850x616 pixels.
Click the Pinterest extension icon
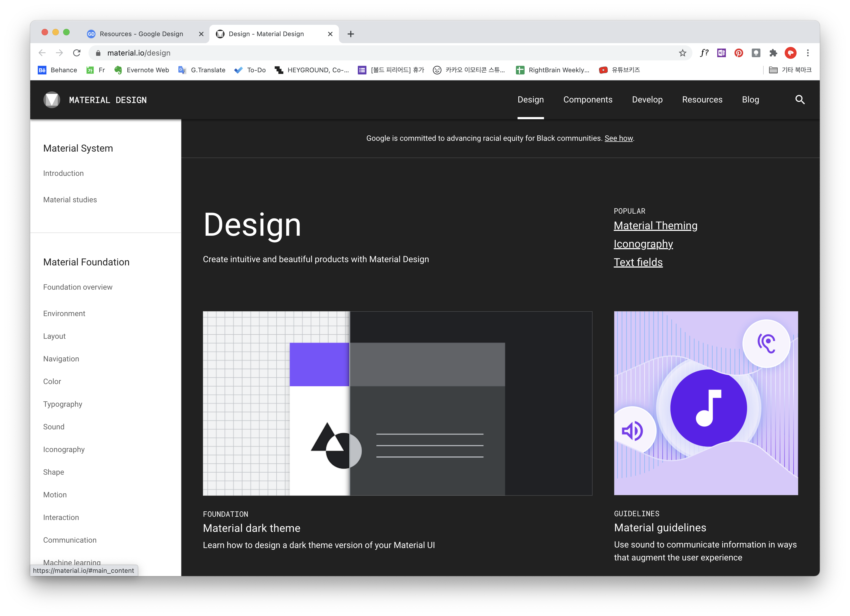point(738,53)
